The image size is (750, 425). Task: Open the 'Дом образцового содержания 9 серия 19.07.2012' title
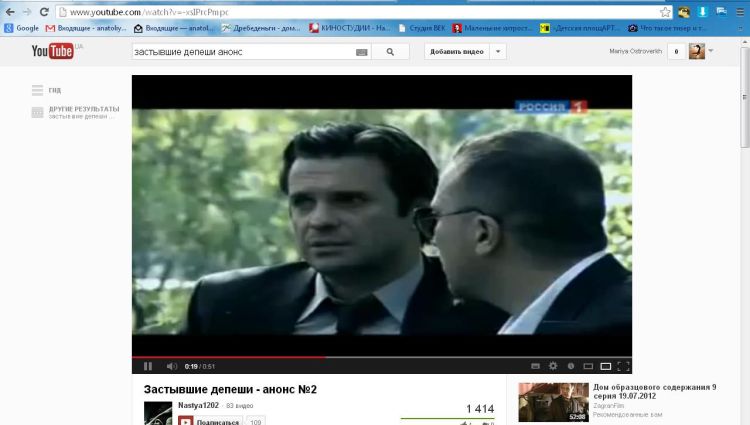point(654,392)
